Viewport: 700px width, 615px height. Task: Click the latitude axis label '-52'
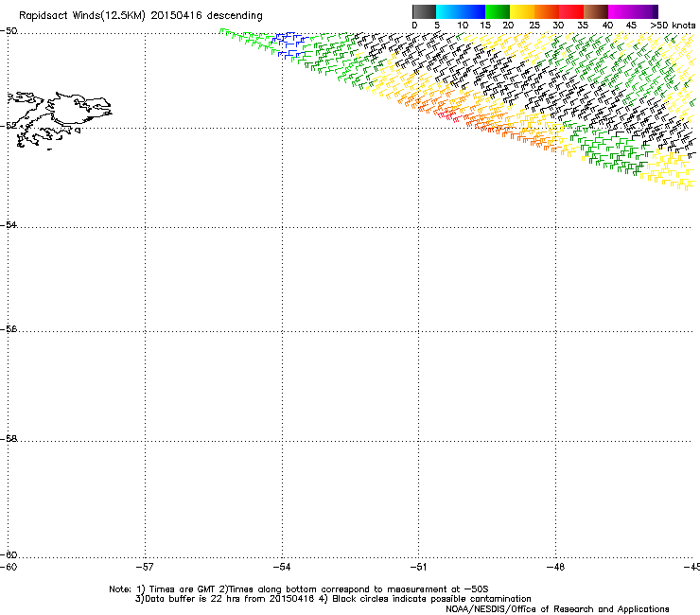9,126
